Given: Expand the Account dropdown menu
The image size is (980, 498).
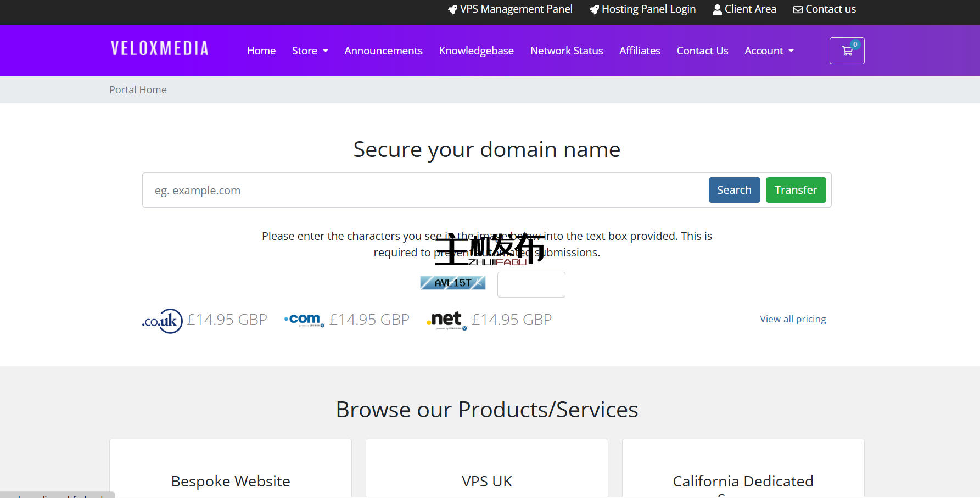Looking at the screenshot, I should click(x=769, y=51).
